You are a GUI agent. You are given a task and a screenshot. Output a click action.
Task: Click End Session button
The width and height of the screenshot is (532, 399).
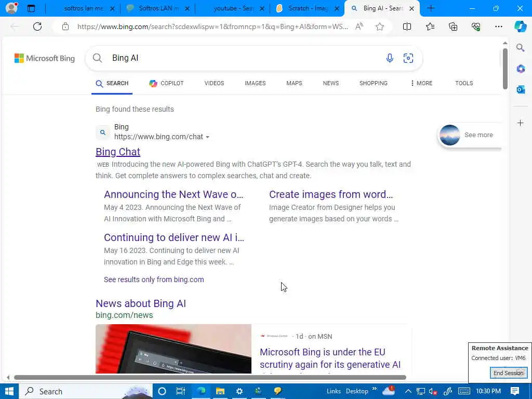point(508,373)
